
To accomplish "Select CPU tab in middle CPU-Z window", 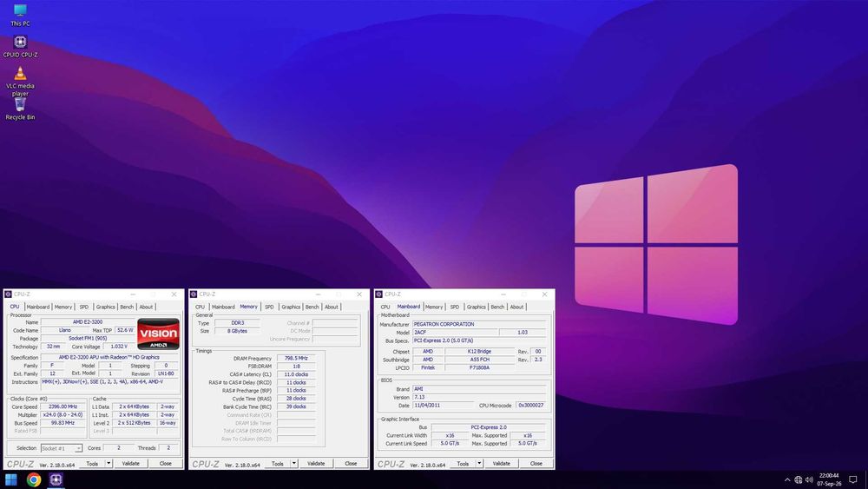I will (200, 307).
